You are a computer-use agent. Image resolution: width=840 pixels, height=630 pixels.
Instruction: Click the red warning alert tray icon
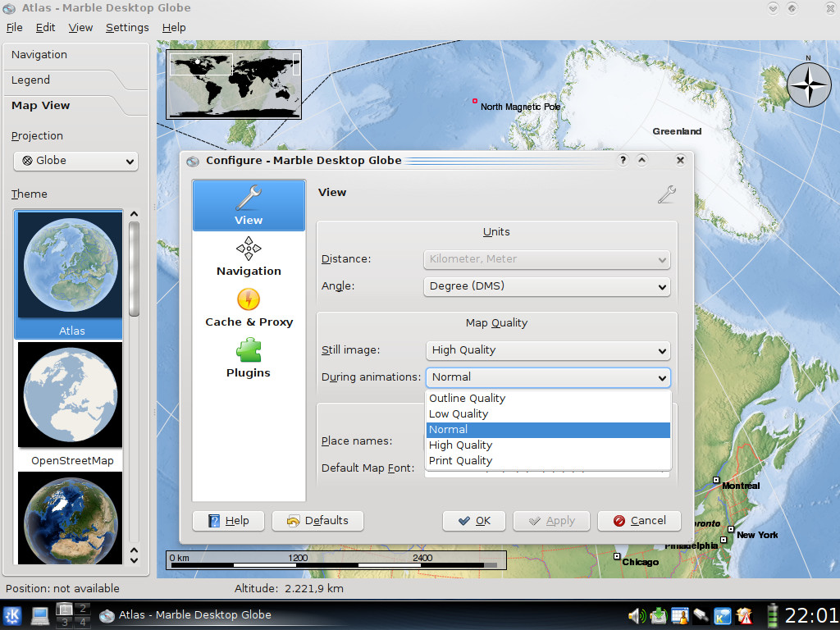pos(745,616)
